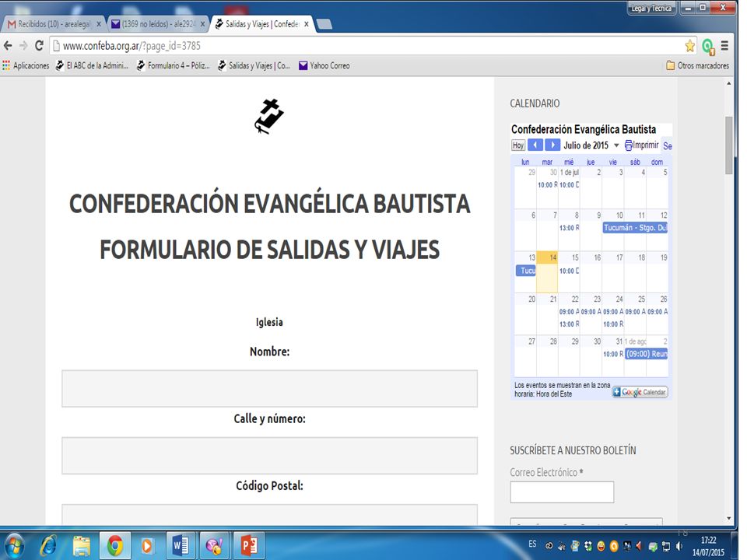Open the 13:00 event on July 22
Screen dimensions: 747x560
coord(569,324)
